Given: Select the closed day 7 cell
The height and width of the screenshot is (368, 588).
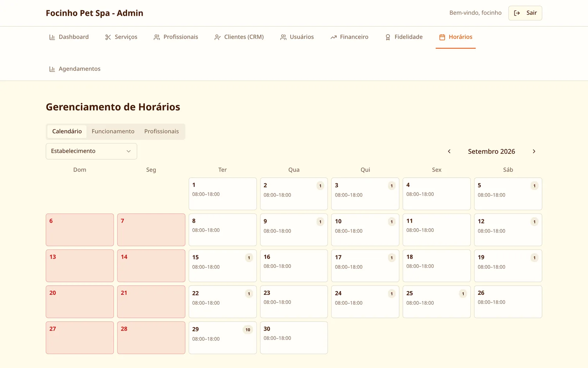Looking at the screenshot, I should [151, 230].
